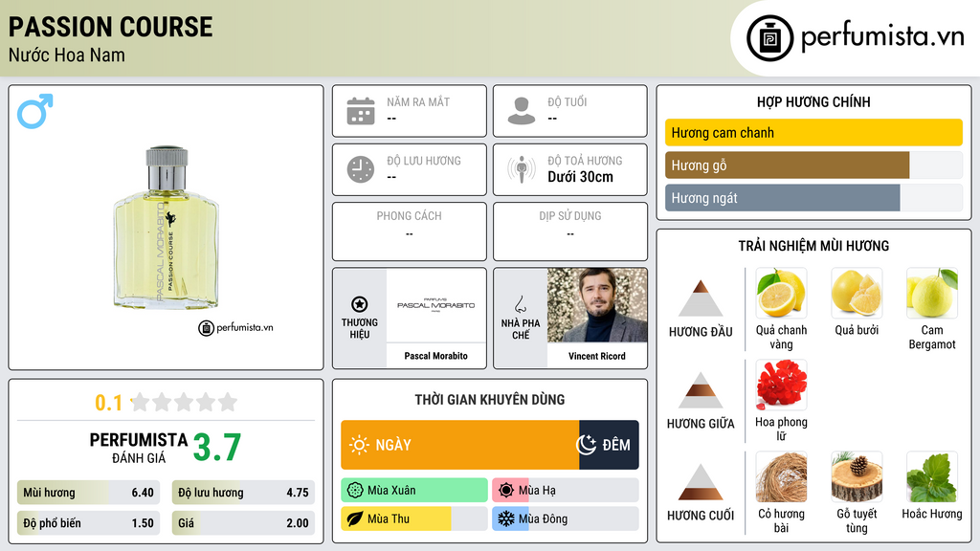Click the nose icon above Nhà pha chế
980x551 pixels.
click(520, 304)
